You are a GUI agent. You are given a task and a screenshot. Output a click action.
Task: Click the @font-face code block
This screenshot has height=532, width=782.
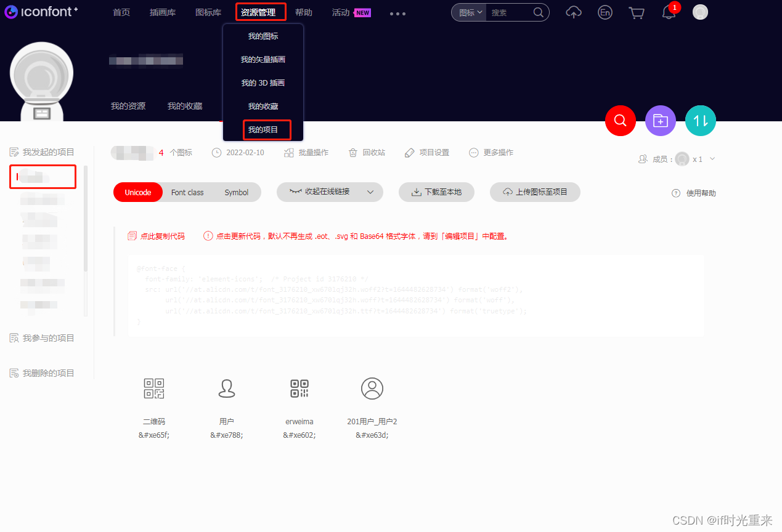pyautogui.click(x=415, y=296)
